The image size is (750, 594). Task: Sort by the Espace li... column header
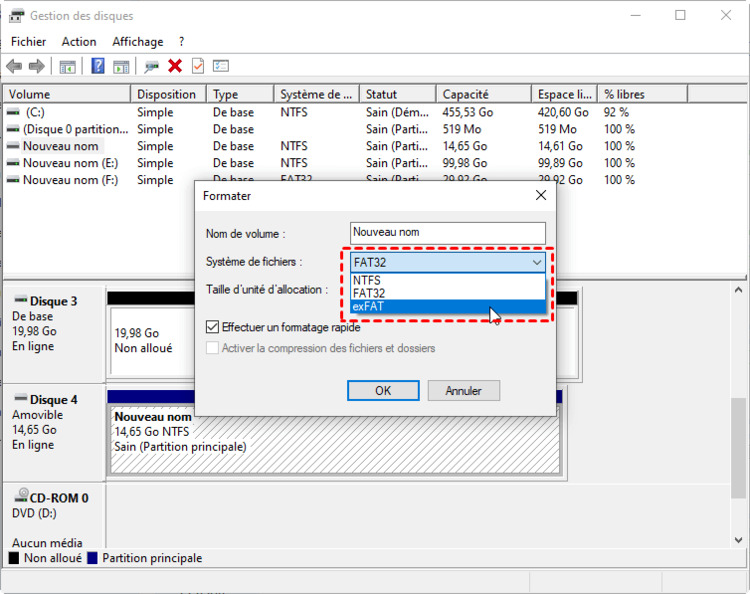point(564,94)
